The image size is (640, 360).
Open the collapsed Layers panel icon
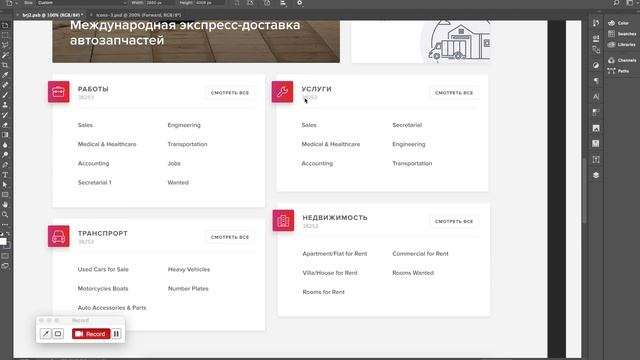596,175
